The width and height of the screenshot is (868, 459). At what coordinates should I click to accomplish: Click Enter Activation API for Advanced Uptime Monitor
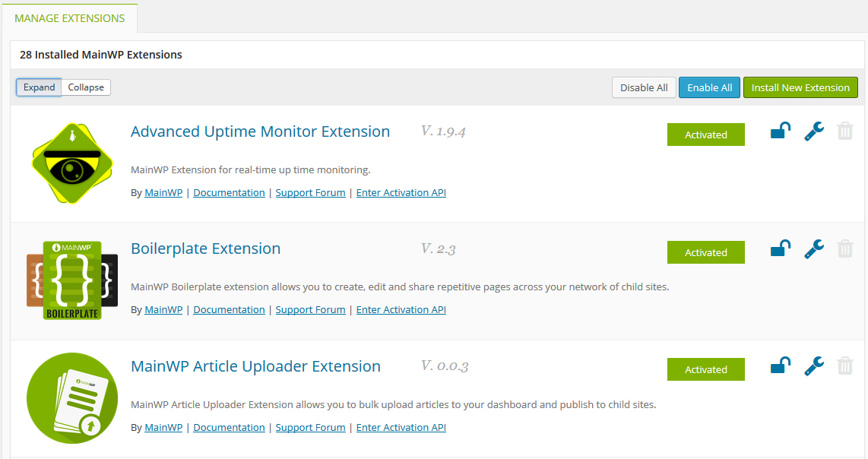click(401, 193)
